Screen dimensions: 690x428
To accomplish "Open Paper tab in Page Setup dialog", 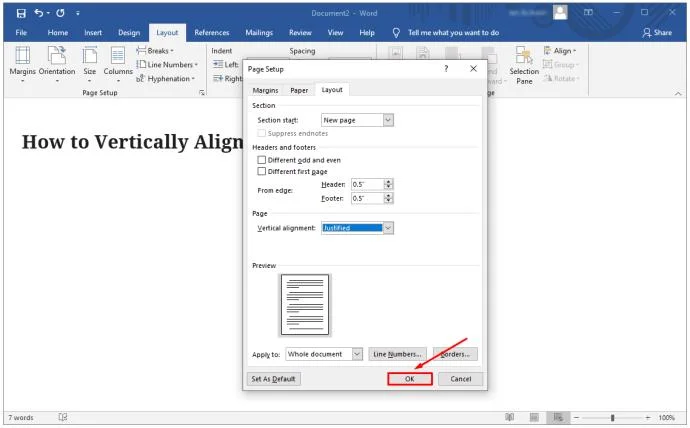I will coord(299,90).
